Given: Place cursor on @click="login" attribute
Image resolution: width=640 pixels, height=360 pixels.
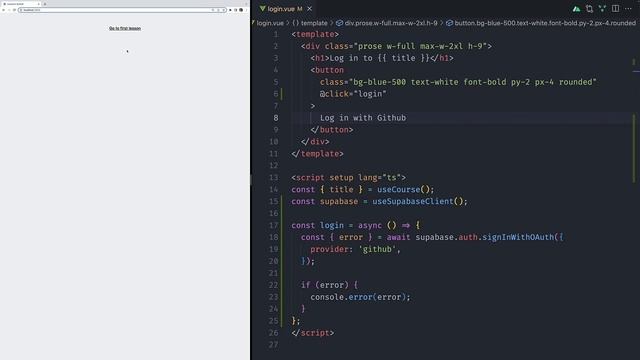Looking at the screenshot, I should tap(353, 94).
